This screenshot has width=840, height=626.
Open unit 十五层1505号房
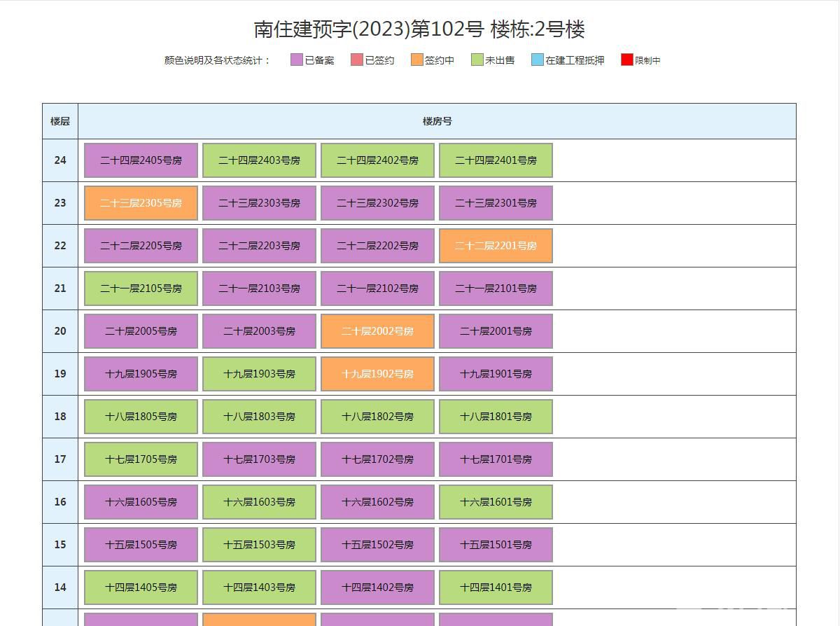(x=141, y=545)
